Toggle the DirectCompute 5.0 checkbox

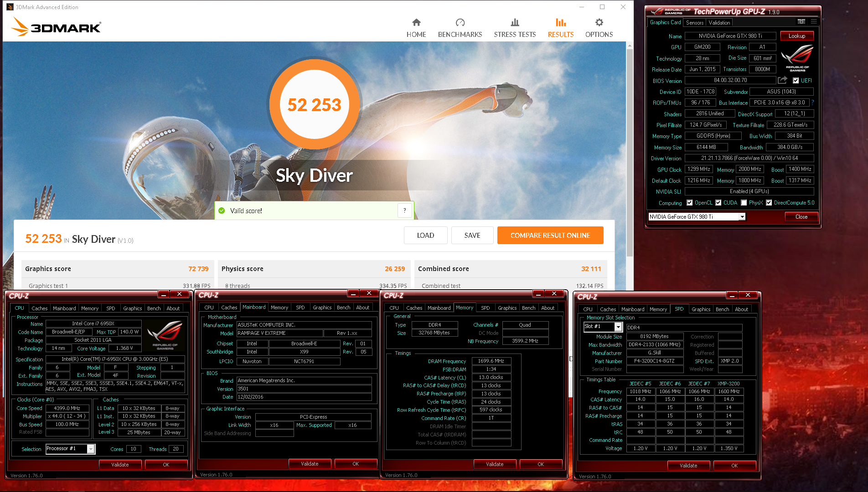(x=769, y=203)
